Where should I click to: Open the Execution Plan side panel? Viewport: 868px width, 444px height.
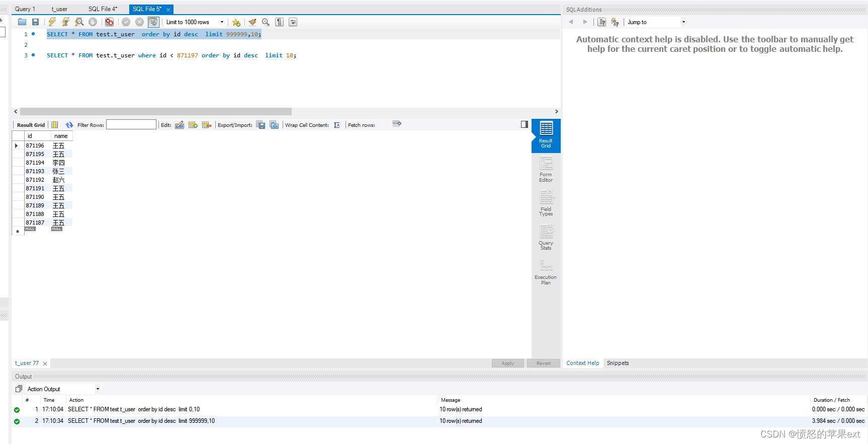tap(546, 272)
